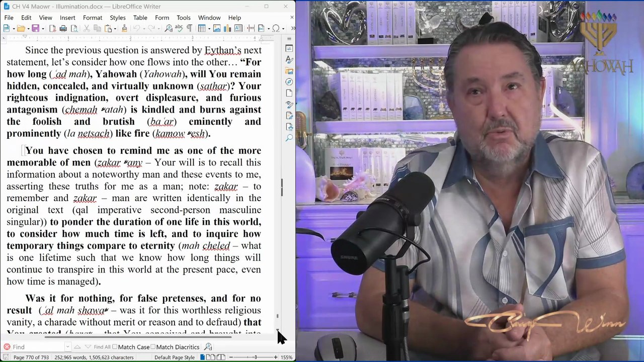
Task: Open the sidebar Style Inspector deck
Action: [x=289, y=105]
